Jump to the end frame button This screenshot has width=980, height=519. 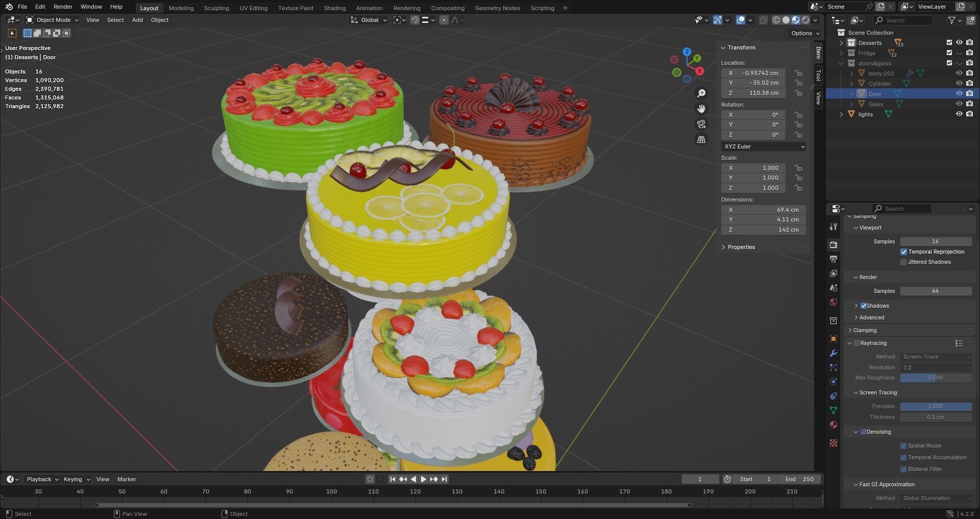click(445, 479)
